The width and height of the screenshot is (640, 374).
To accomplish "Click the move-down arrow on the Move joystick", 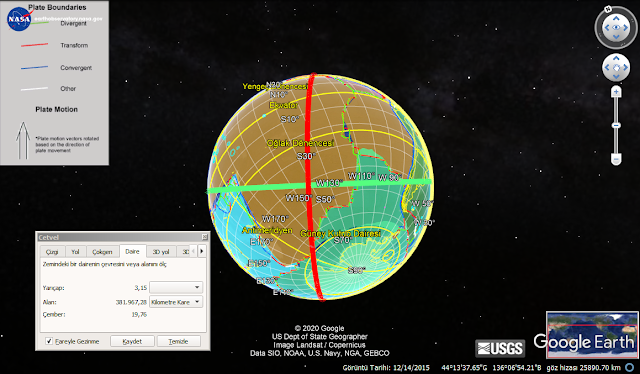I will pos(616,76).
